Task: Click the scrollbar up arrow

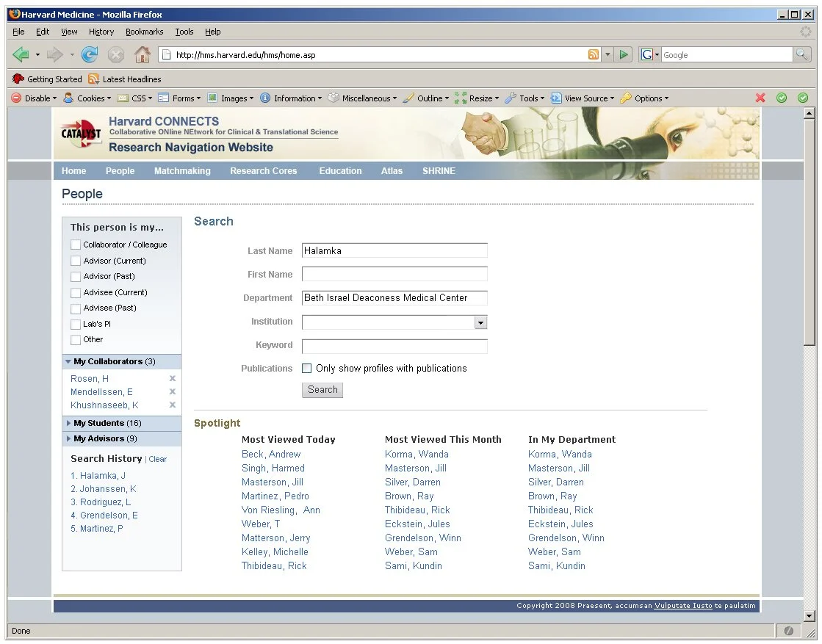Action: [x=809, y=112]
